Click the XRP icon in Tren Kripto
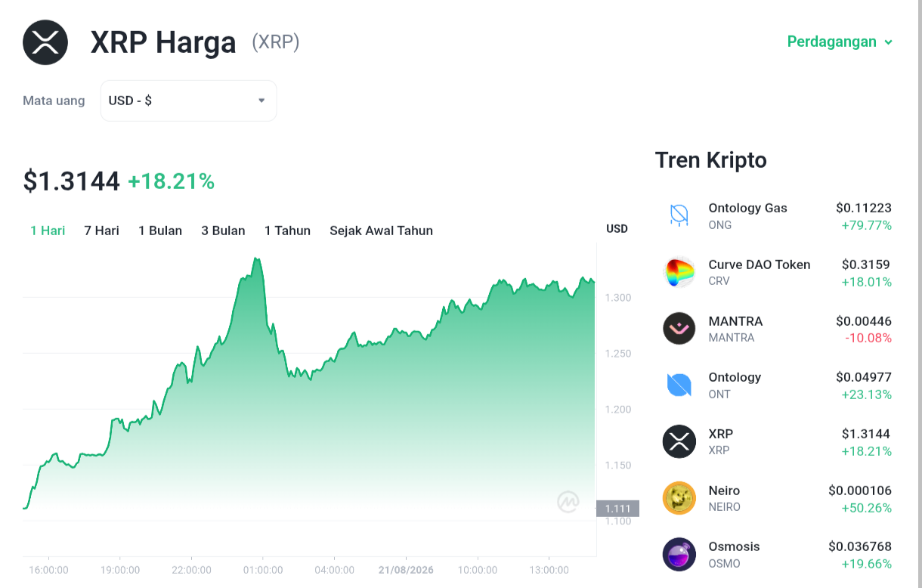The height and width of the screenshot is (588, 922). (x=679, y=441)
